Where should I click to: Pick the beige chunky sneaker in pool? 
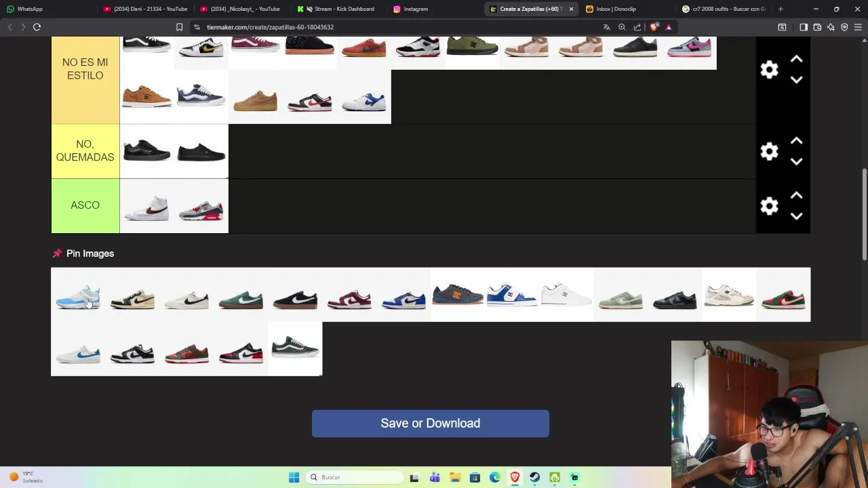tap(729, 295)
